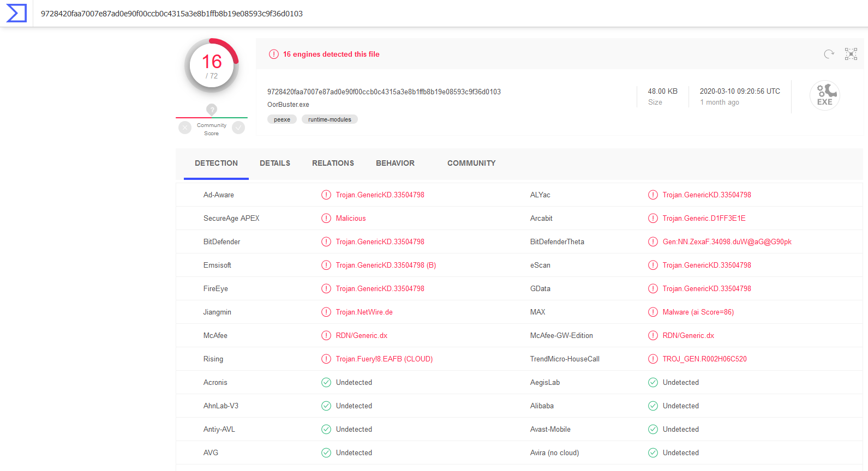This screenshot has height=471, width=868.
Task: Click the peexe tag
Action: 282,119
